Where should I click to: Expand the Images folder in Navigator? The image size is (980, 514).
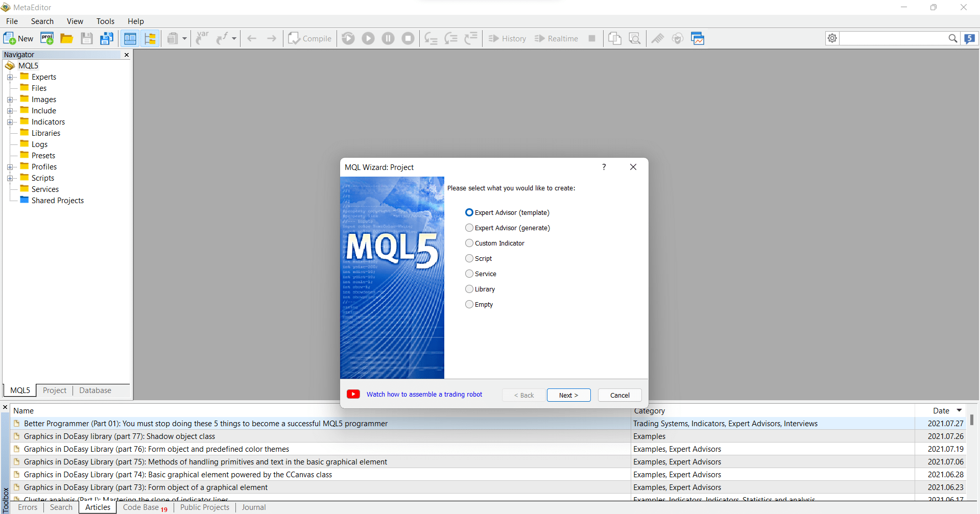point(10,100)
